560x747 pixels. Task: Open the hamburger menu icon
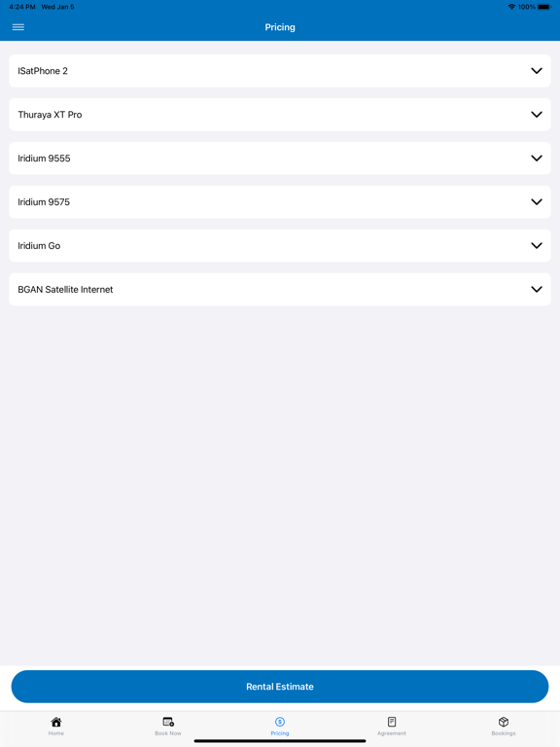pyautogui.click(x=18, y=27)
